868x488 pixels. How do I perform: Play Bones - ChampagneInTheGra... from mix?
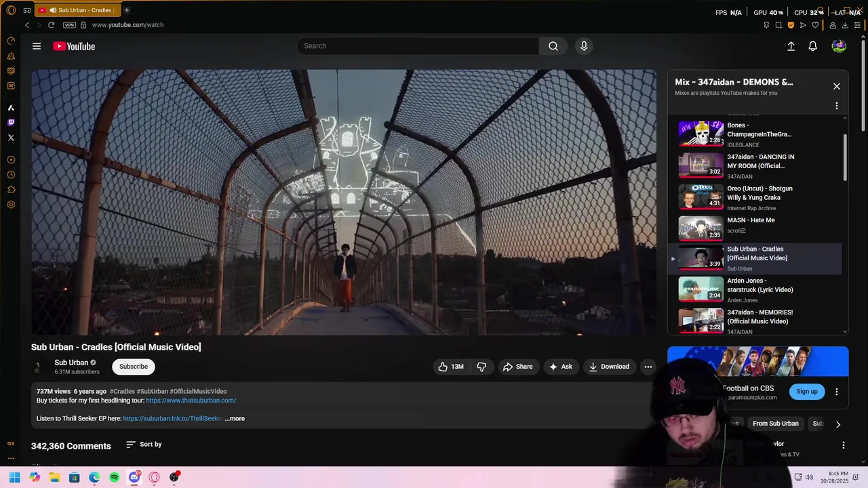pos(755,134)
